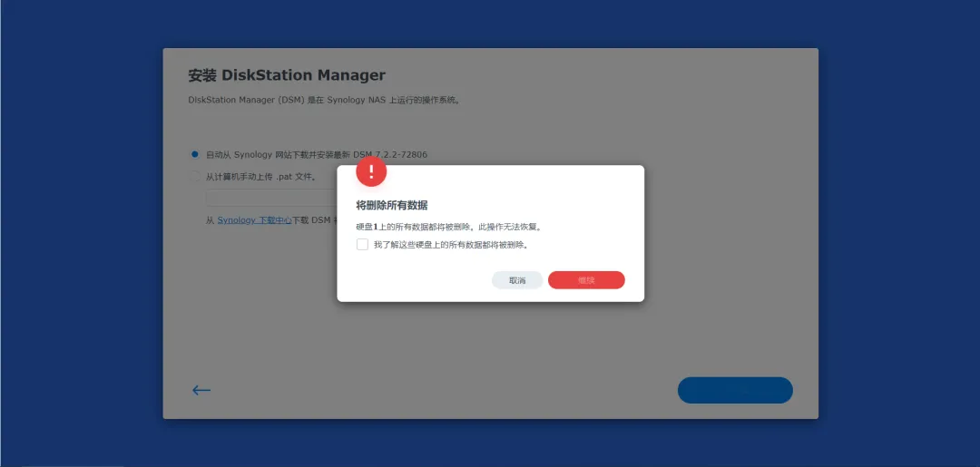Open the Synology 下载中心 link
980x467 pixels.
coord(254,220)
